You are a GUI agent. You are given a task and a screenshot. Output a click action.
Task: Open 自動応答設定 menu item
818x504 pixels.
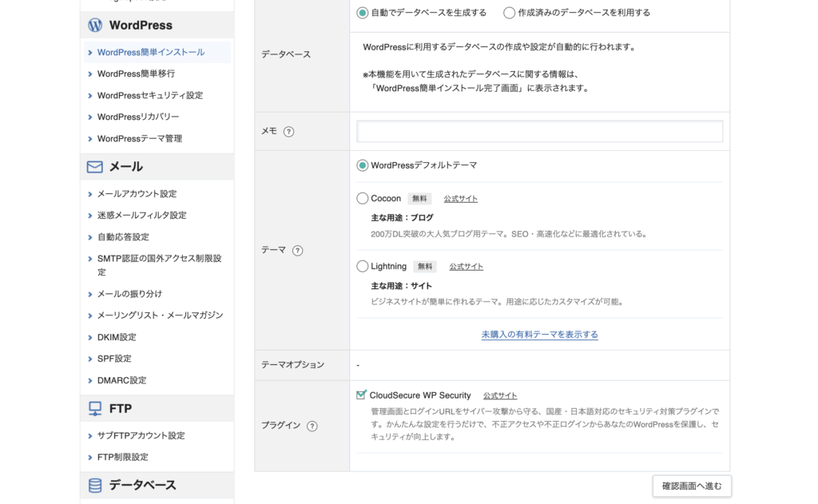(x=123, y=237)
